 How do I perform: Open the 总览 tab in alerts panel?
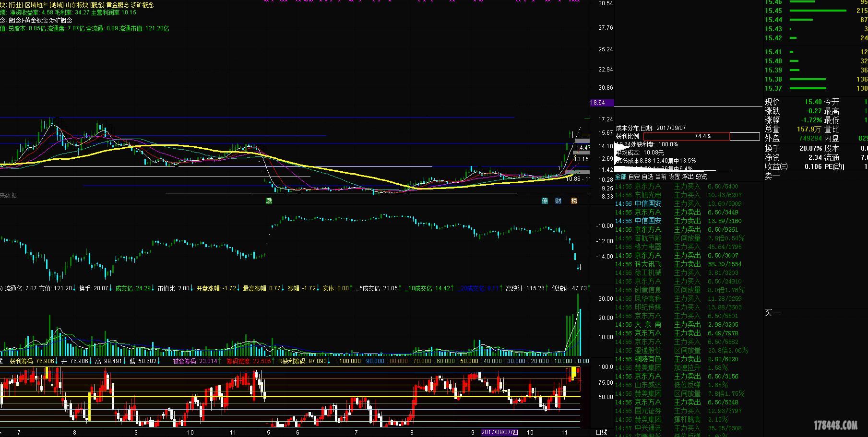click(x=702, y=177)
